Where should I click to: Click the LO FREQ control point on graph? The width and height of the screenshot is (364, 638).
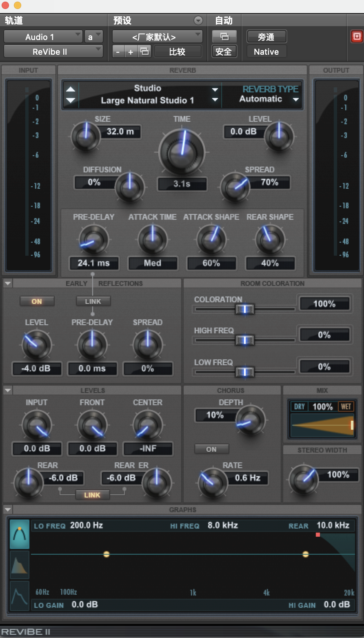pyautogui.click(x=107, y=554)
